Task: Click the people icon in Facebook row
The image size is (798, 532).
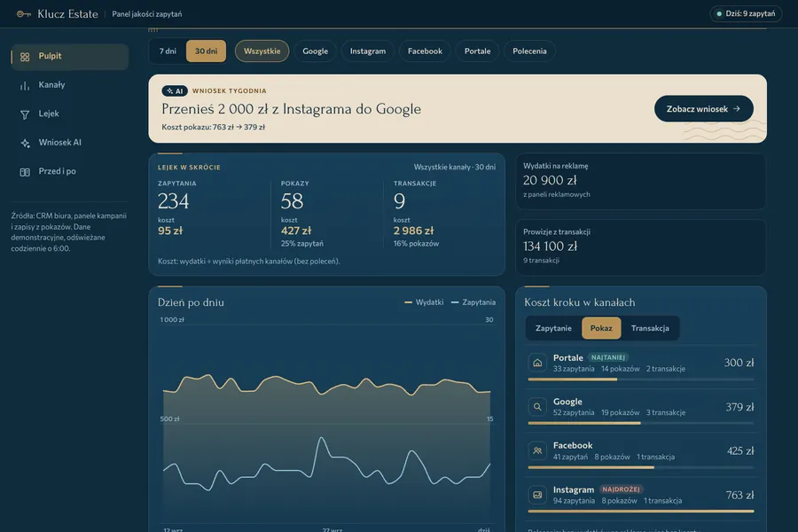Action: pos(537,450)
